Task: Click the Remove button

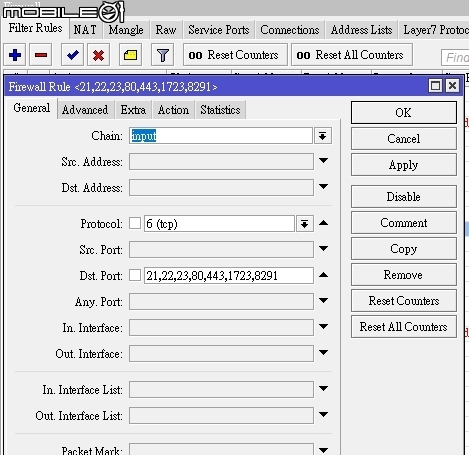Action: click(x=404, y=275)
